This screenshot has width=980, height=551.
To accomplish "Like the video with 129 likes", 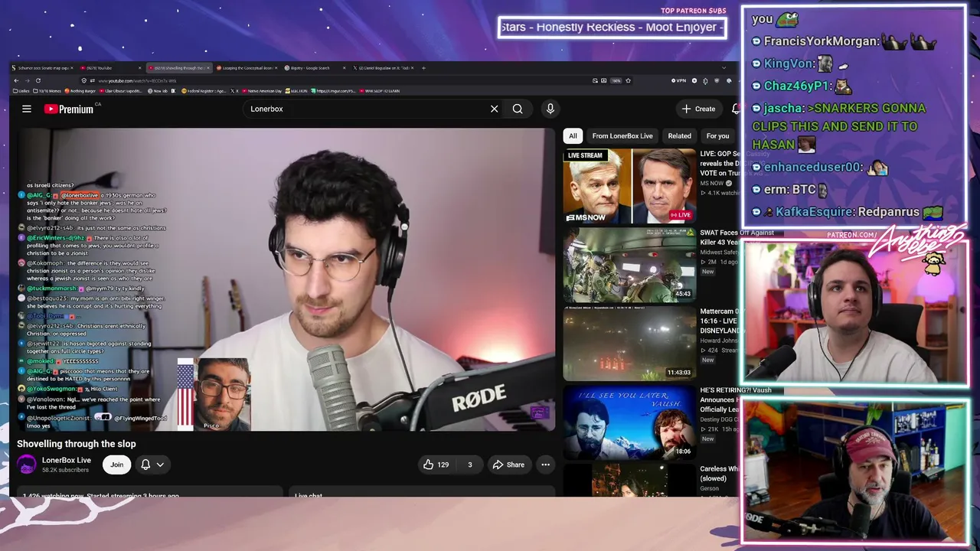I will click(x=436, y=465).
